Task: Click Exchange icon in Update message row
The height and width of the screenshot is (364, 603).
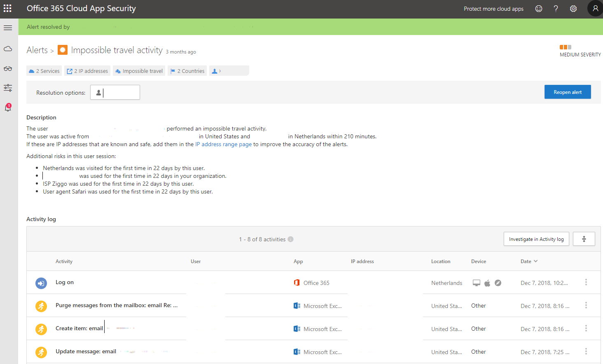Action: pos(297,352)
